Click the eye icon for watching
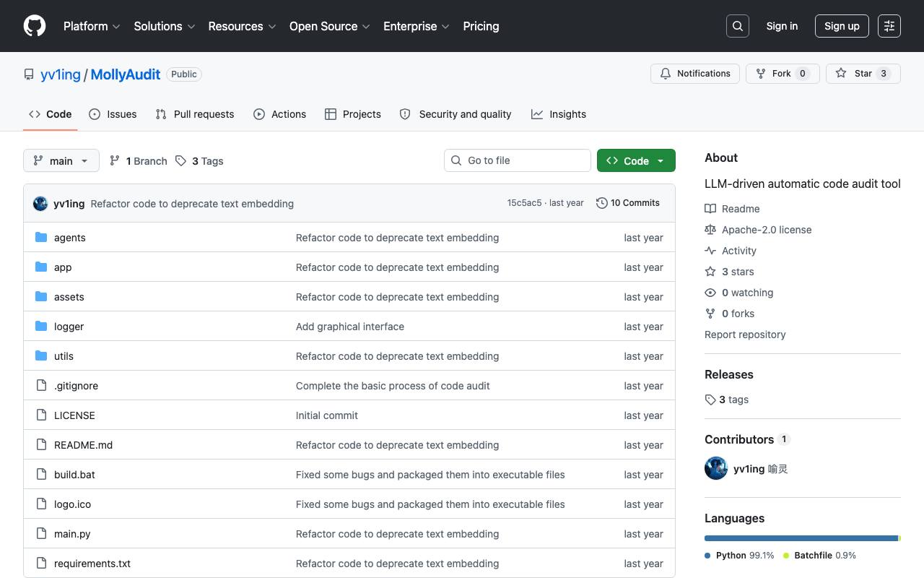Screen dimensions: 924x578 710,293
